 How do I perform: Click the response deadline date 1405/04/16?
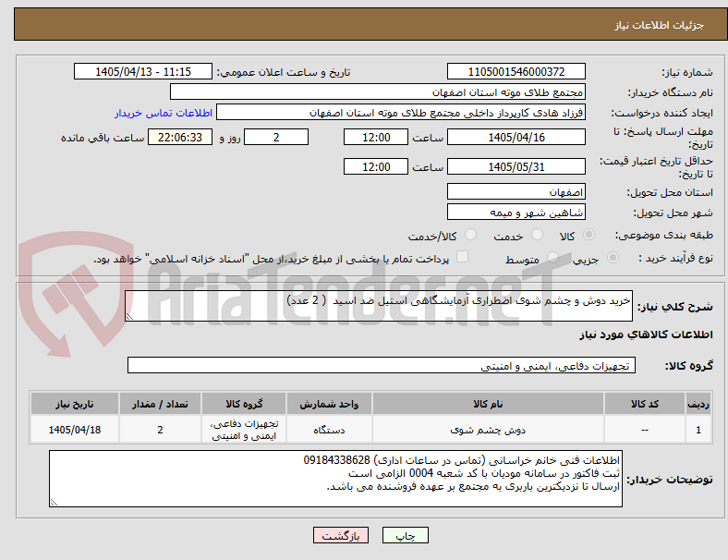[x=516, y=137]
